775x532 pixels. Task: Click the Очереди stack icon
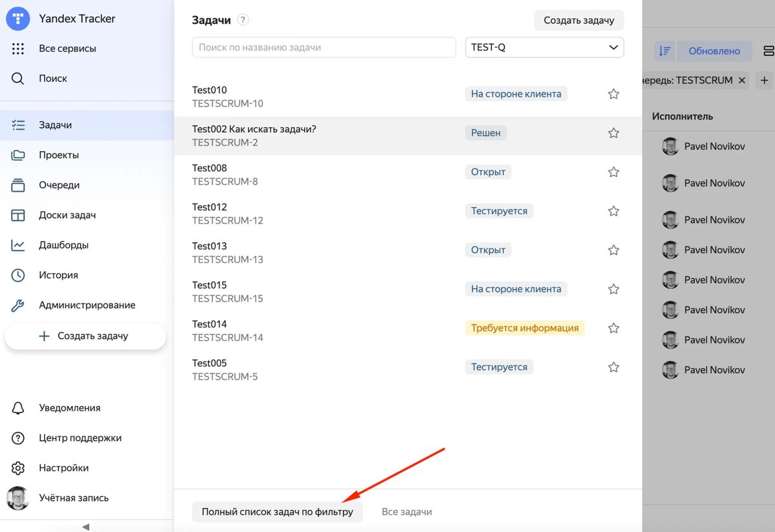pyautogui.click(x=18, y=185)
